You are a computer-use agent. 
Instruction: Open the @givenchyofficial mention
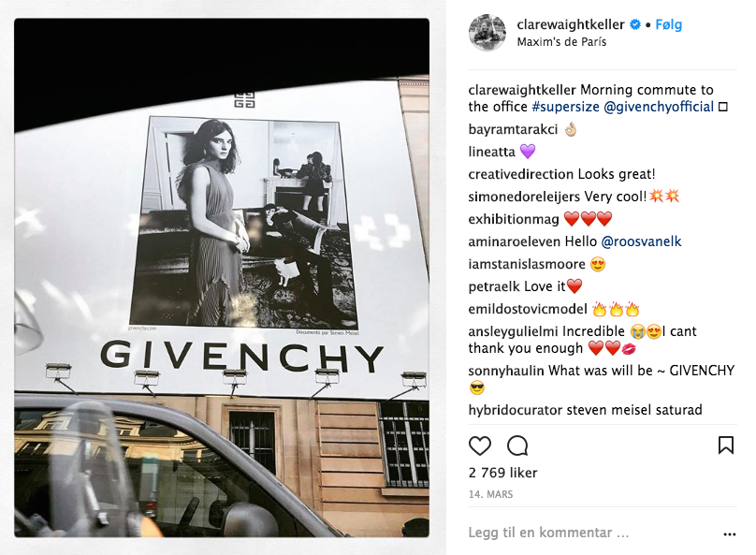(659, 107)
